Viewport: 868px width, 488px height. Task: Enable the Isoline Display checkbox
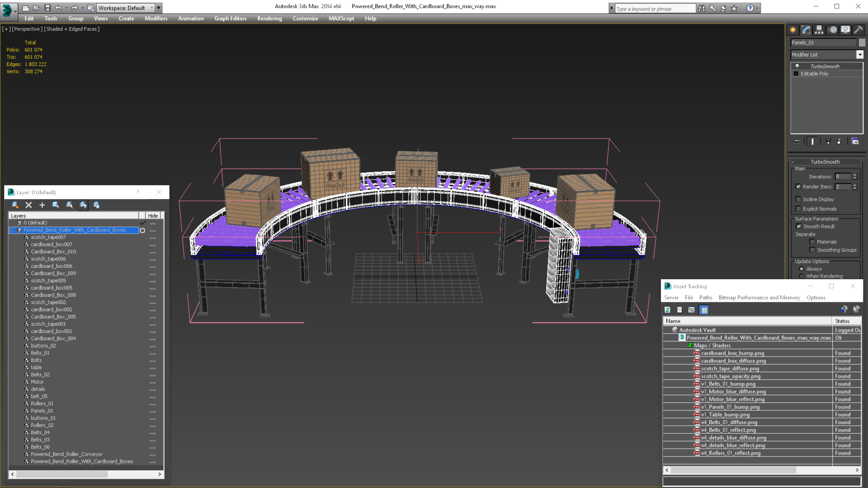798,199
